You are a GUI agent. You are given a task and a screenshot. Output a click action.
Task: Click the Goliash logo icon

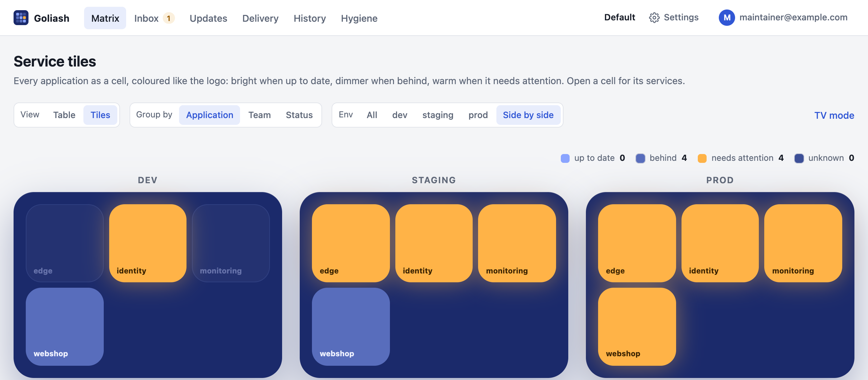pyautogui.click(x=21, y=18)
